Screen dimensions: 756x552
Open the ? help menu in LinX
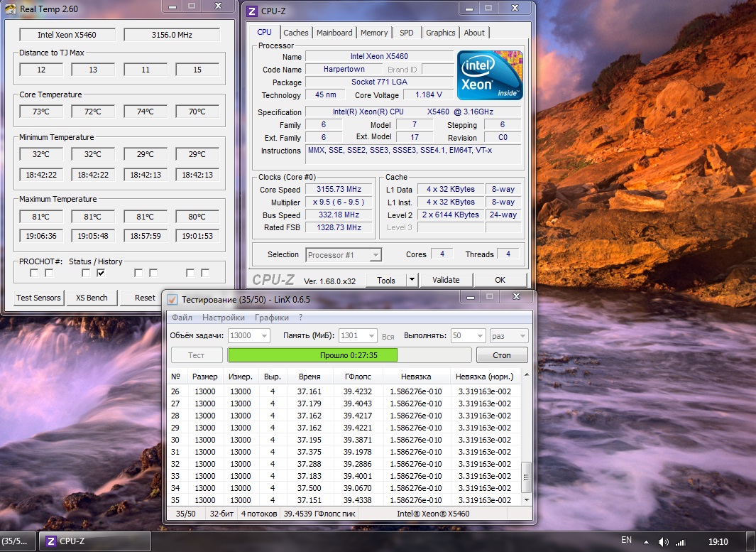coord(300,318)
